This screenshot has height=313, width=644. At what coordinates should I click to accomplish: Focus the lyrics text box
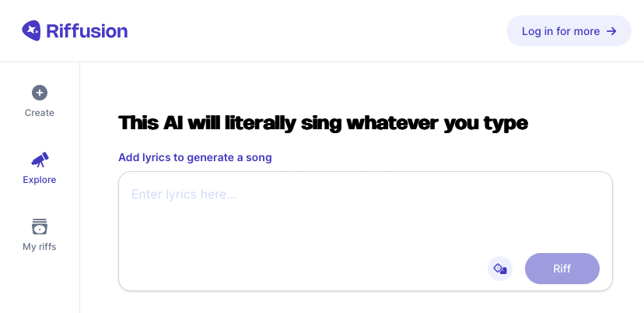(366, 231)
